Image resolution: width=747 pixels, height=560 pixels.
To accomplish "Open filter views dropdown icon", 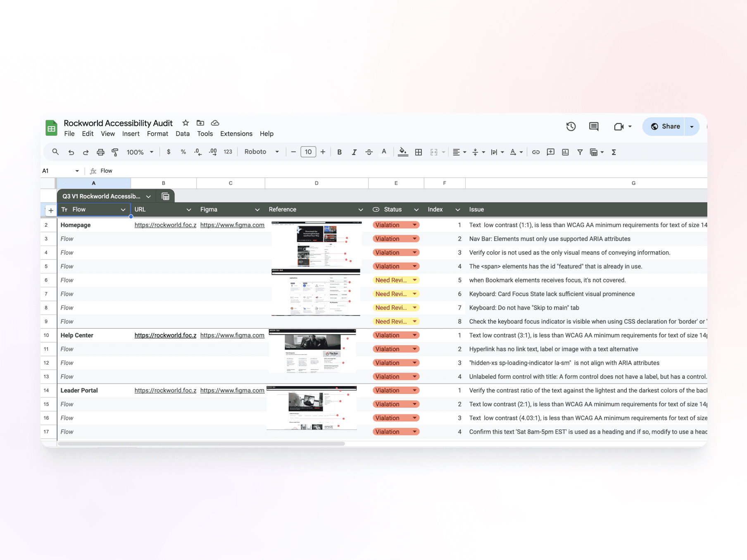I will click(597, 152).
